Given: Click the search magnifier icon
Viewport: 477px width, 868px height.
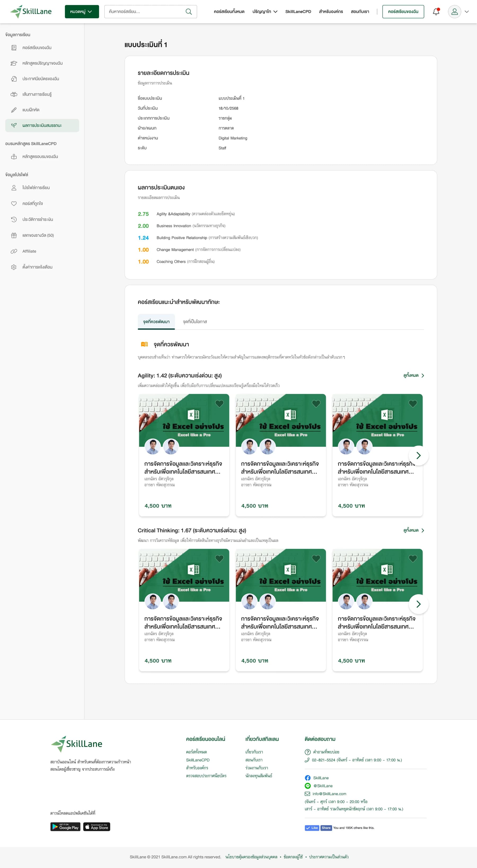Looking at the screenshot, I should click(189, 11).
